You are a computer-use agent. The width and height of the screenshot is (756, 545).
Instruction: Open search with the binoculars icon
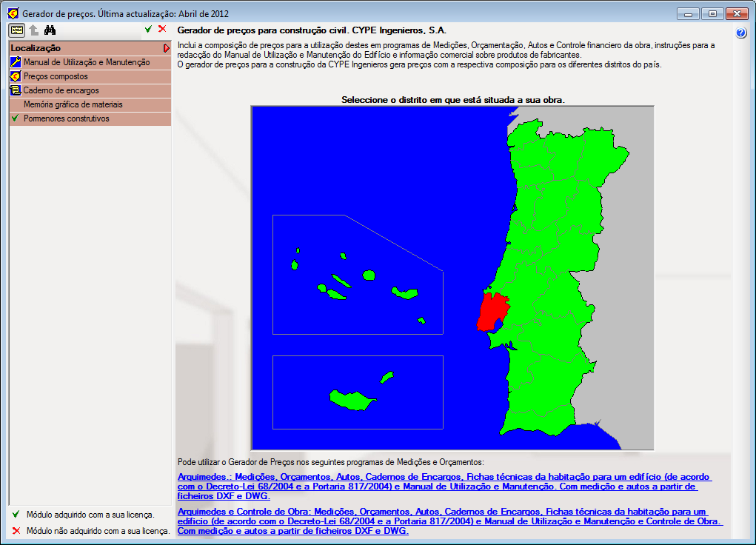click(50, 30)
